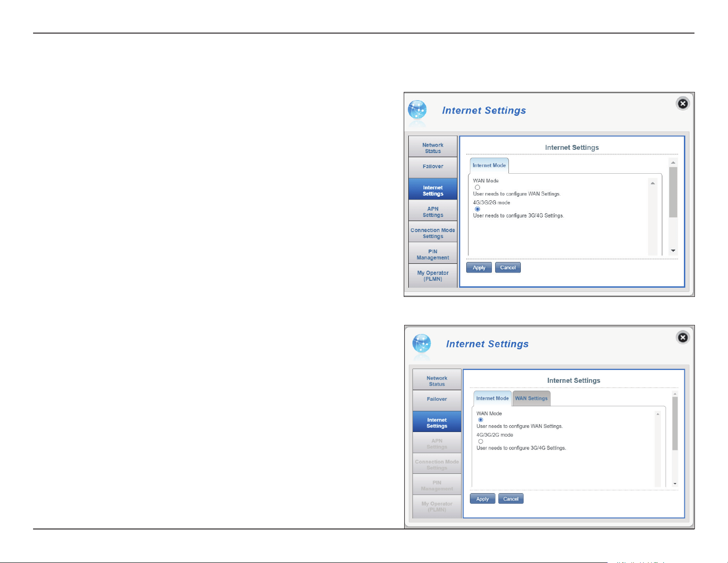The height and width of the screenshot is (563, 728).
Task: Select WAN Mode radio in bottom dialog
Action: point(480,420)
